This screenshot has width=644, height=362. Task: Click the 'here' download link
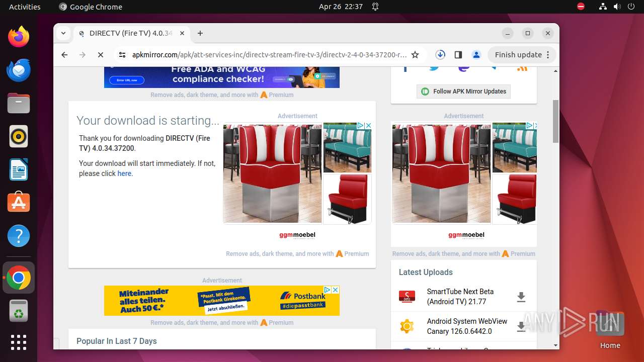click(124, 173)
